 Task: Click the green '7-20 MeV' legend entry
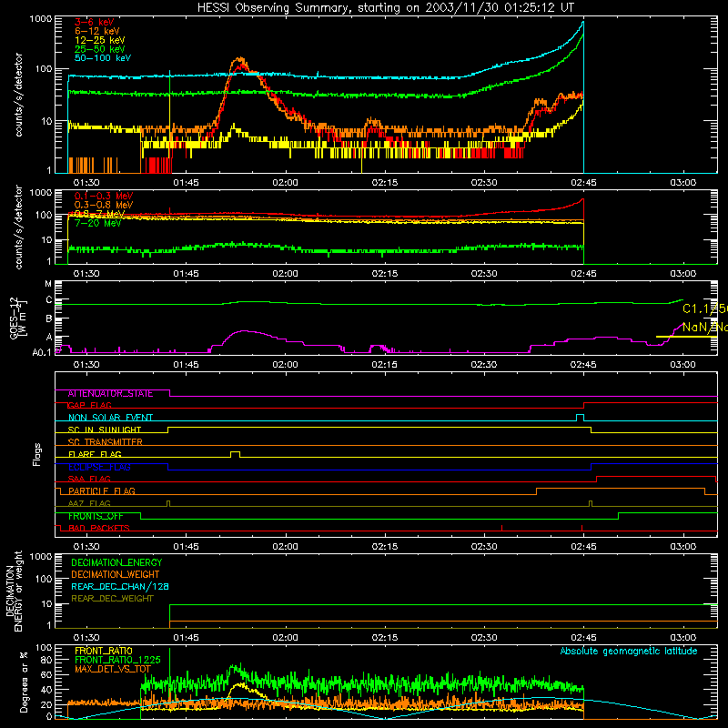[x=98, y=223]
